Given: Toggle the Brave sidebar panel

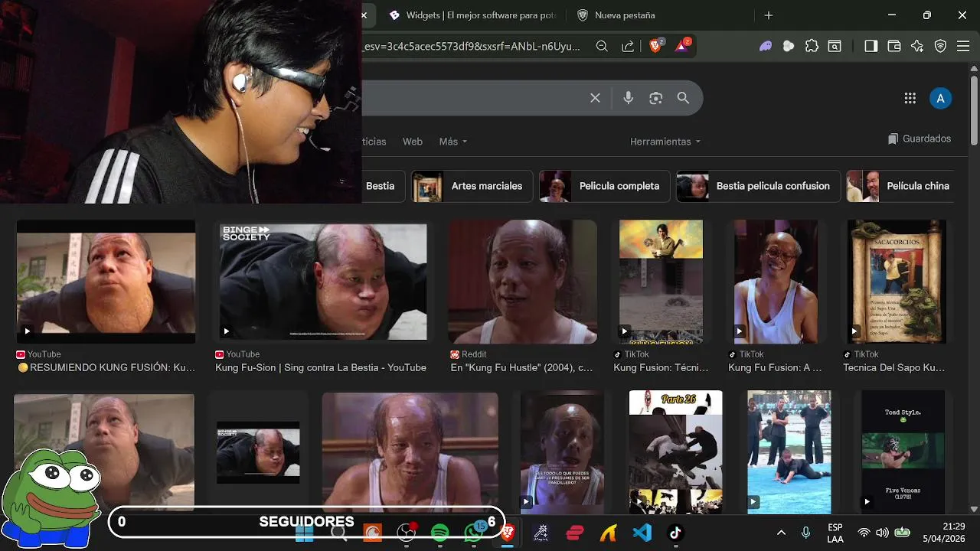Looking at the screenshot, I should pos(871,47).
